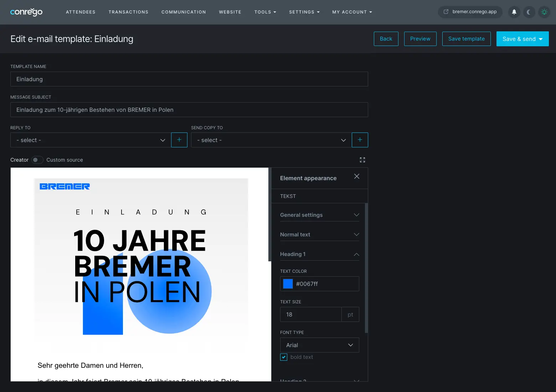Click the Custom source label
556x392 pixels.
coord(65,160)
